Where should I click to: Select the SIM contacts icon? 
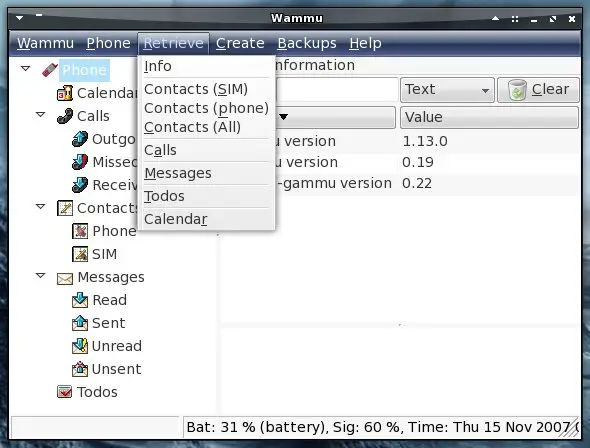pyautogui.click(x=80, y=254)
